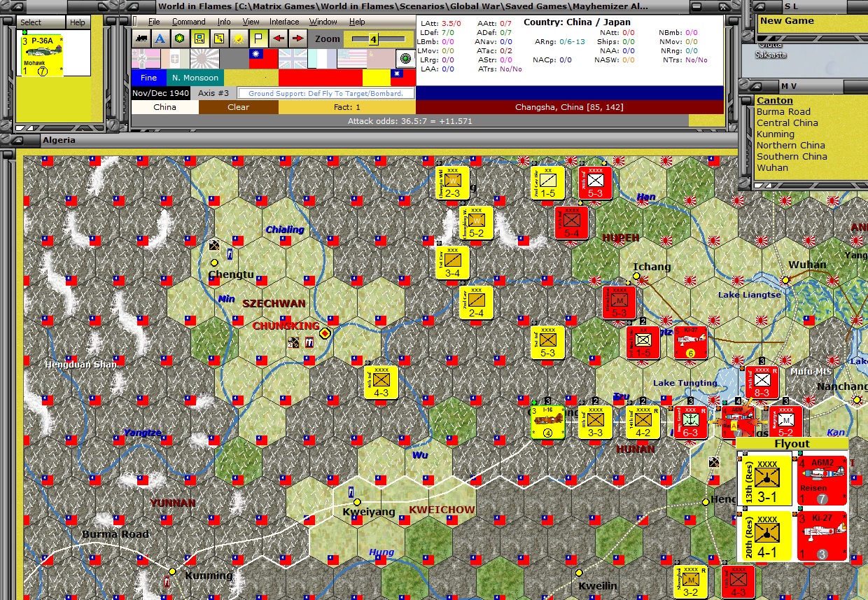Click the Attack odds status line
Viewport: 868px width, 600px height.
[x=409, y=121]
